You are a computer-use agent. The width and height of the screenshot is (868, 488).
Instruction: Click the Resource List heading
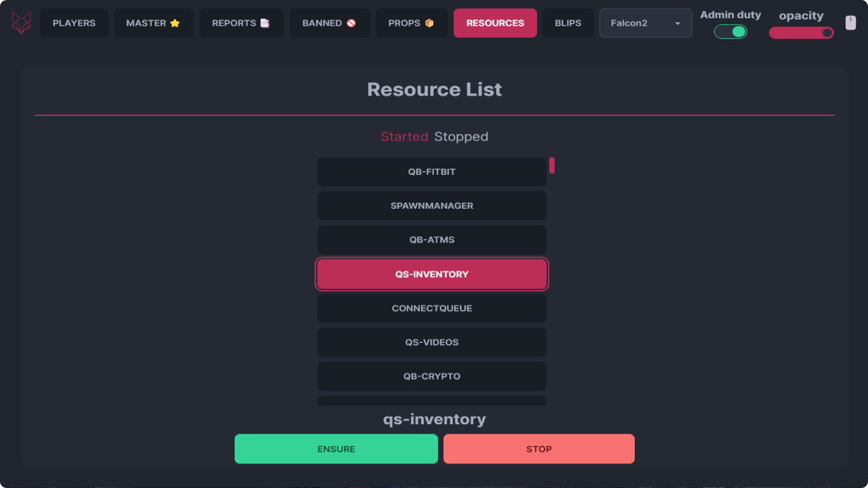pyautogui.click(x=435, y=89)
